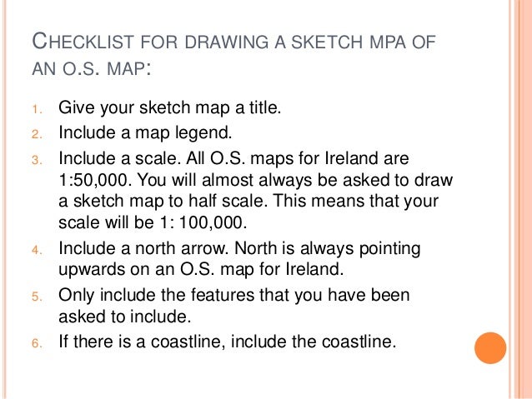The image size is (532, 399).
Task: Click the orange circle at bottom right
Action: coord(490,348)
